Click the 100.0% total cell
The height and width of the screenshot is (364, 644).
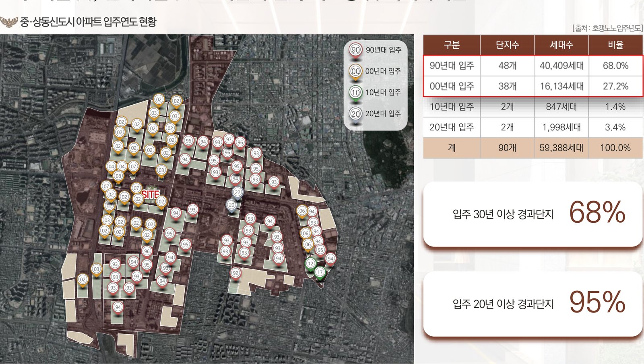click(x=615, y=148)
